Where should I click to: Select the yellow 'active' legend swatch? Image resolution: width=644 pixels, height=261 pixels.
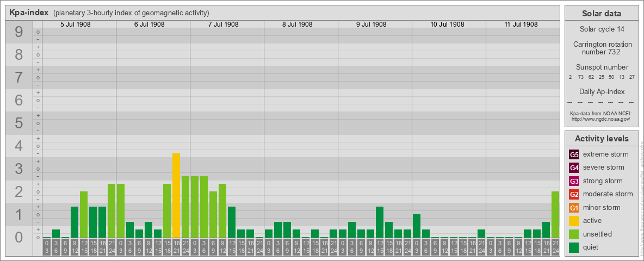574,221
